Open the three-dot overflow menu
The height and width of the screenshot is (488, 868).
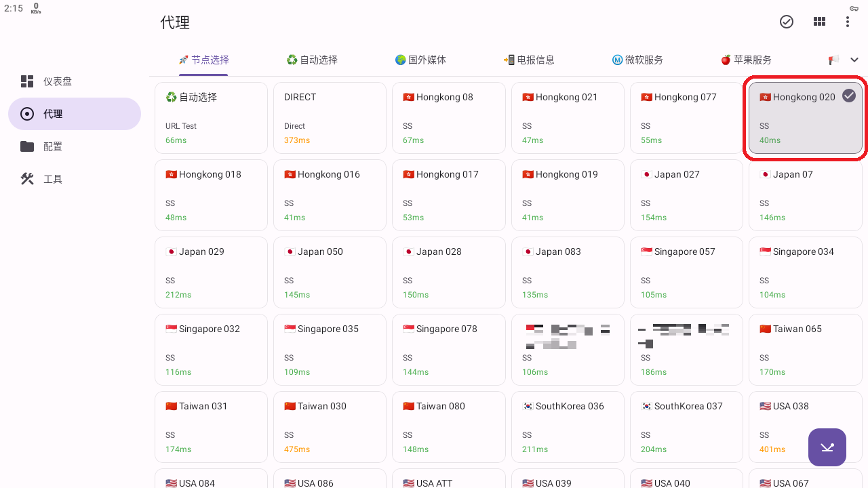pyautogui.click(x=848, y=22)
